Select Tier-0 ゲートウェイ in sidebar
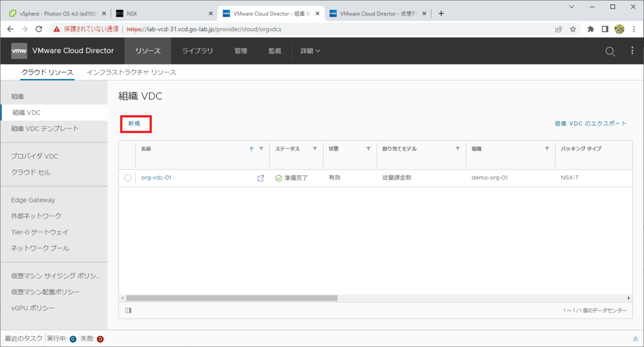 click(40, 232)
